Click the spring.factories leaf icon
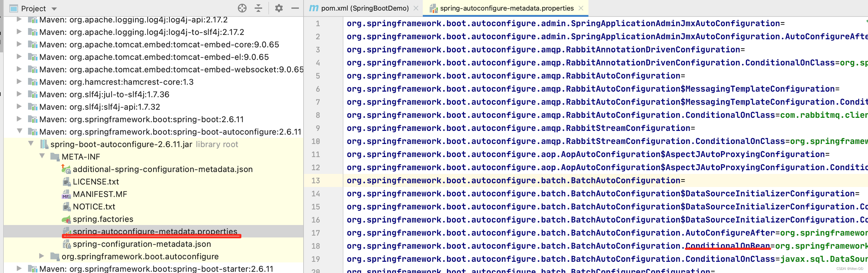 coord(66,219)
